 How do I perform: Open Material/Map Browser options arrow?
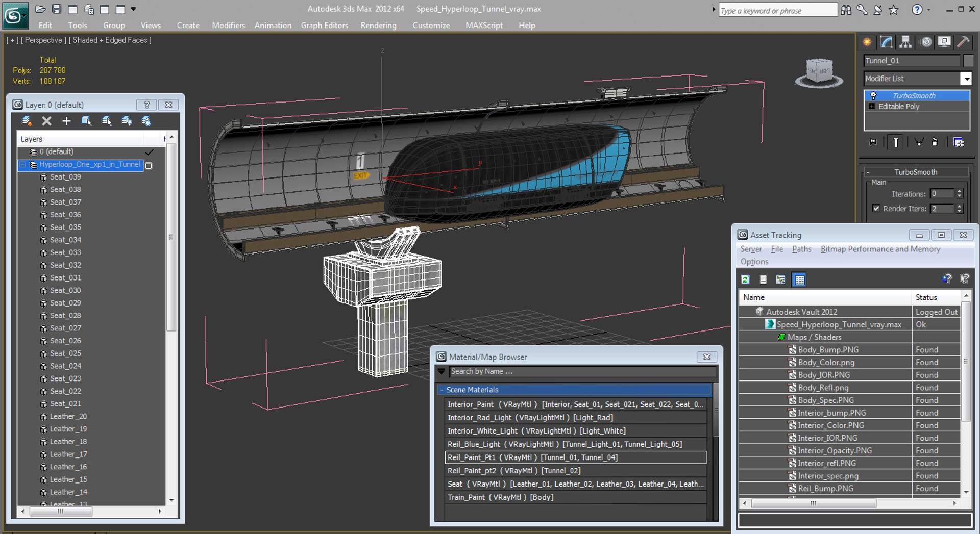point(442,371)
